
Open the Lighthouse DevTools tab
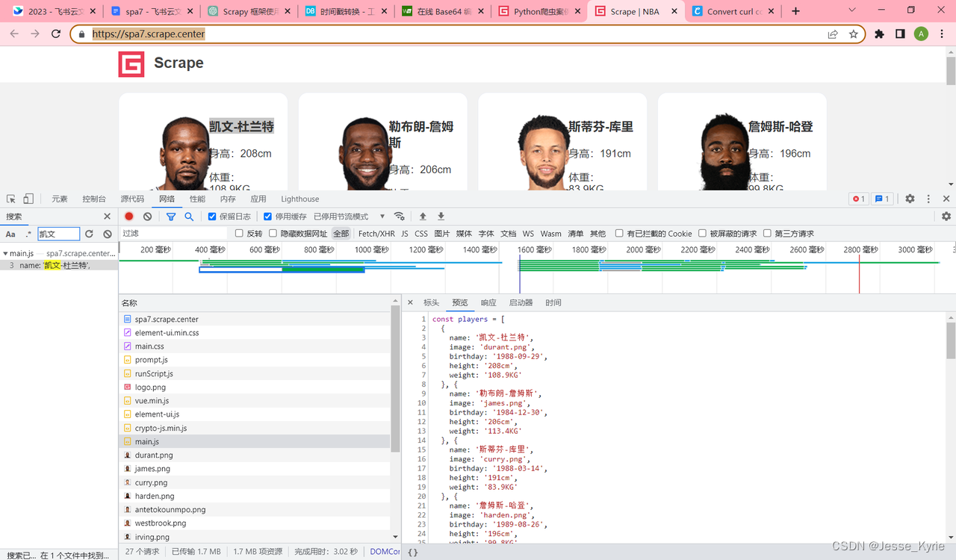pyautogui.click(x=300, y=199)
